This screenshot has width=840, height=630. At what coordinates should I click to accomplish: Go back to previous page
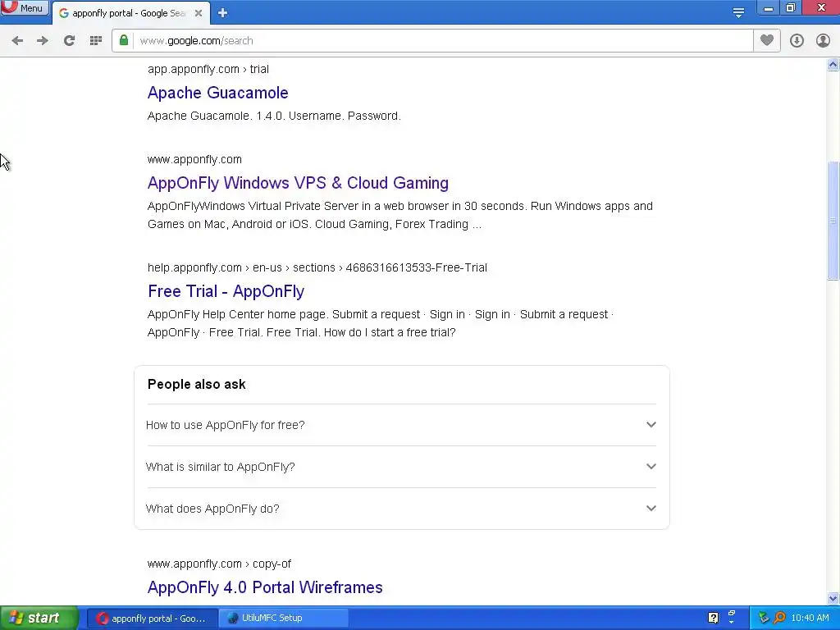(17, 41)
